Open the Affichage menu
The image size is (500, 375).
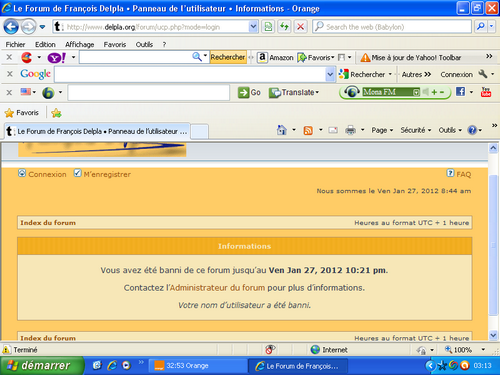79,44
